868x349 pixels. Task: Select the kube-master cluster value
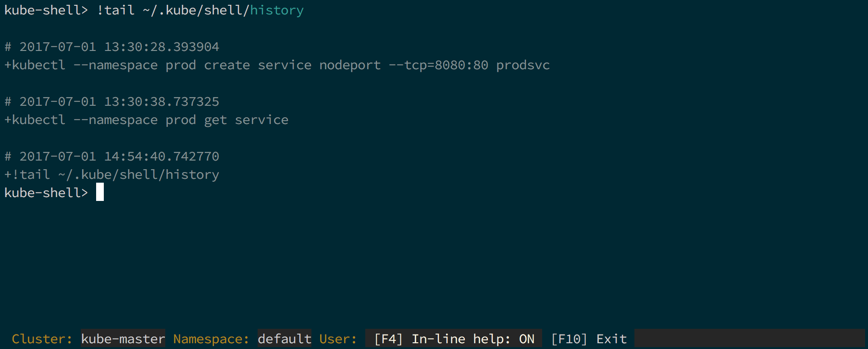(x=123, y=339)
